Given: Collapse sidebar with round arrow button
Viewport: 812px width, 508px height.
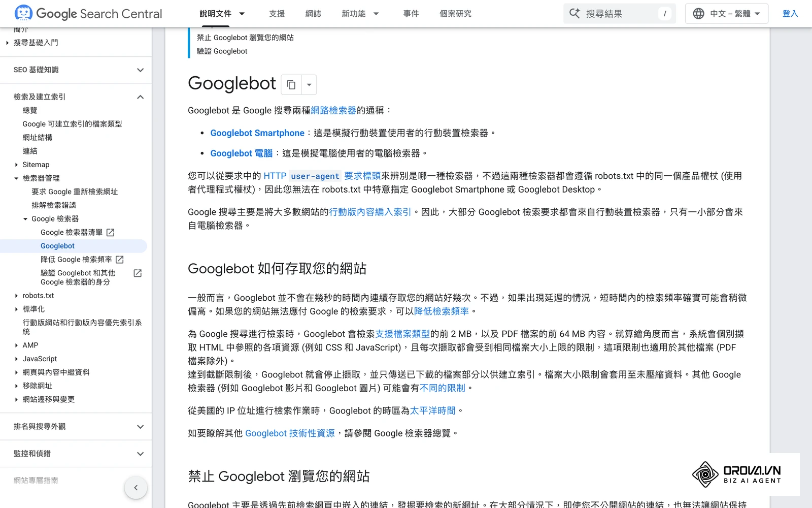Looking at the screenshot, I should click(x=136, y=488).
